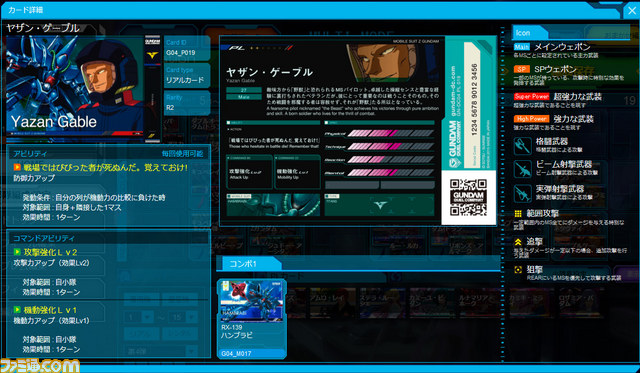Image resolution: width=640 pixels, height=373 pixels.
Task: Click the pursuit (追撃) chevron icon
Action: coord(518,242)
